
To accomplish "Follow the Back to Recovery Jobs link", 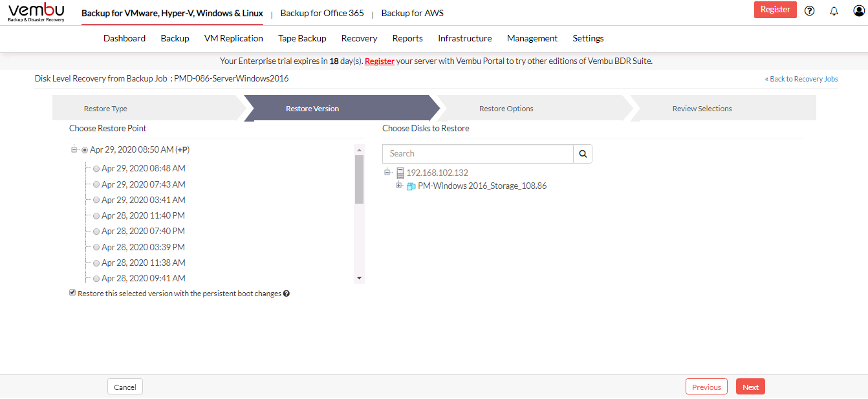I will pos(801,79).
